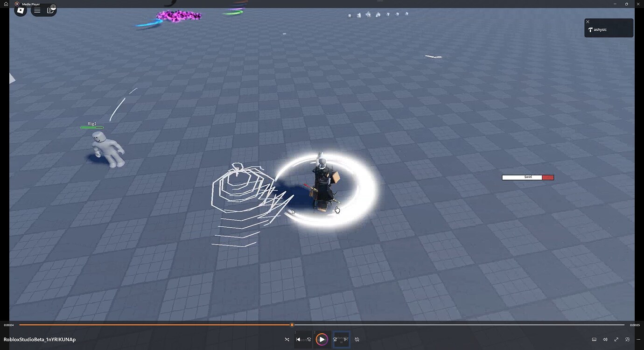644x350 pixels.
Task: Minimize the Media Player window
Action: tap(615, 4)
